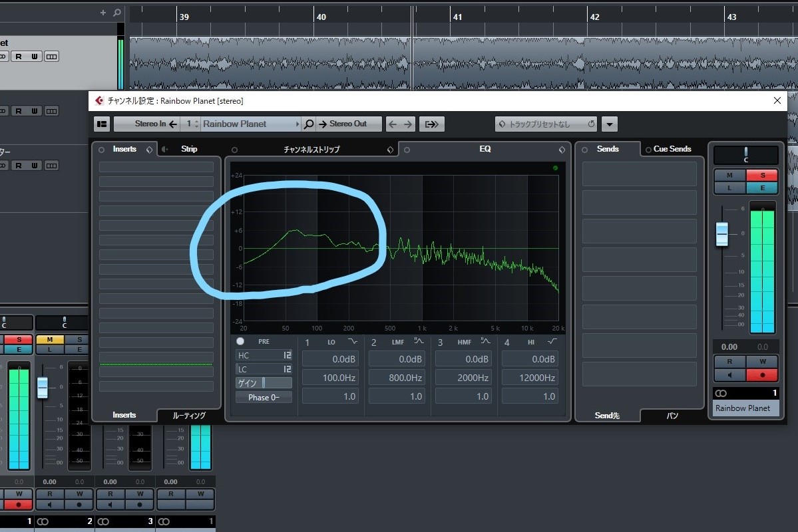The image size is (798, 532).
Task: Open the Stereo In input routing selector
Action: [x=146, y=124]
